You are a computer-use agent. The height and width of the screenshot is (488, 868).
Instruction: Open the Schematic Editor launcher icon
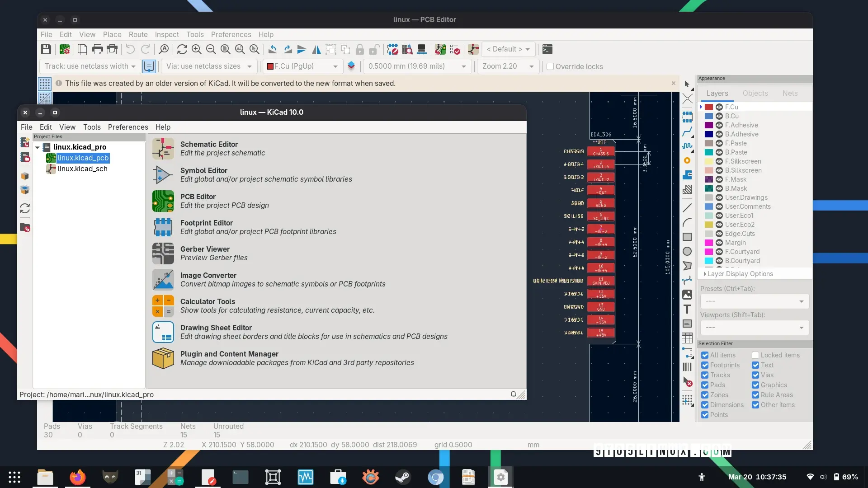pos(163,149)
